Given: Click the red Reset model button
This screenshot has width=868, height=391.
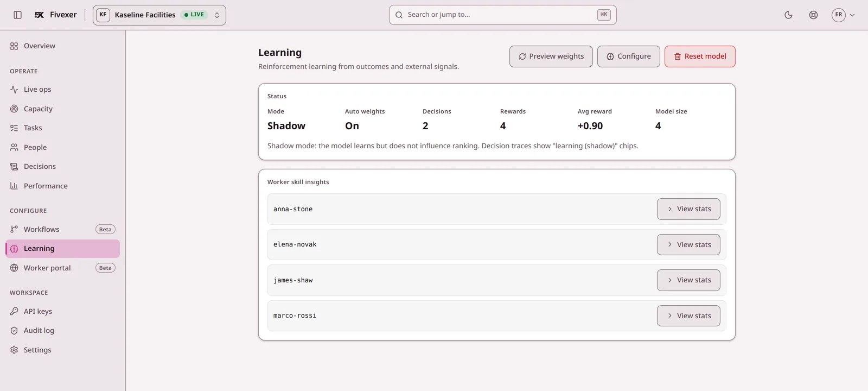Looking at the screenshot, I should pos(700,56).
